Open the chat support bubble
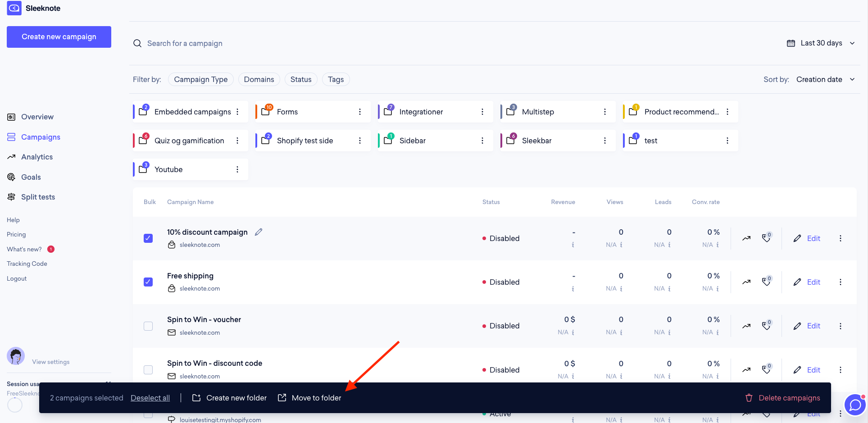This screenshot has width=868, height=423. (x=855, y=405)
